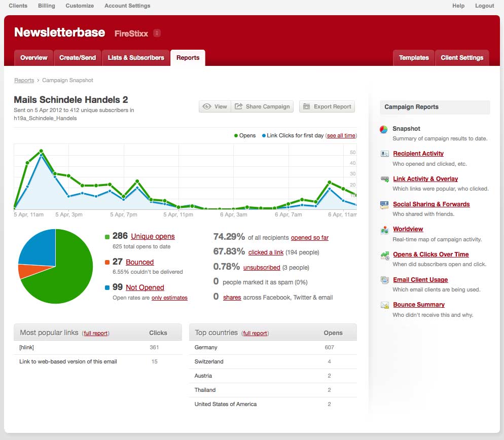
Task: Go to Reports in the breadcrumb
Action: tap(24, 80)
